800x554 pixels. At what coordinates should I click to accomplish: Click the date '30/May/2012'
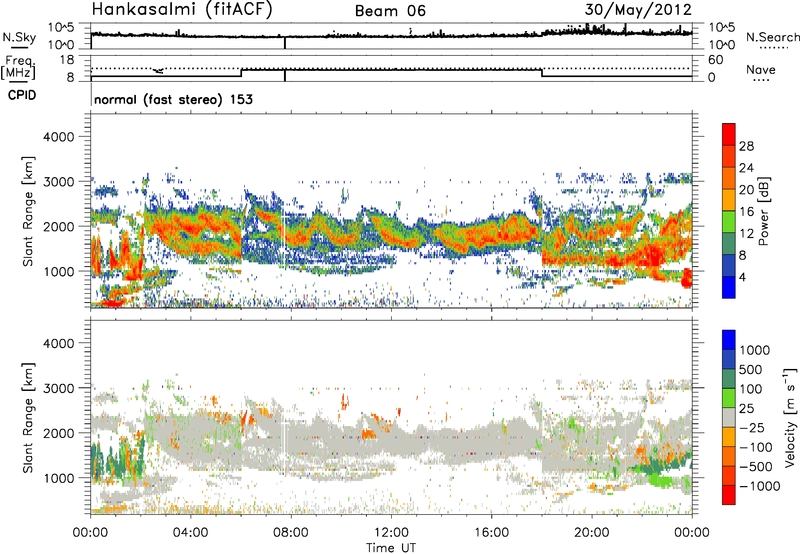[638, 10]
